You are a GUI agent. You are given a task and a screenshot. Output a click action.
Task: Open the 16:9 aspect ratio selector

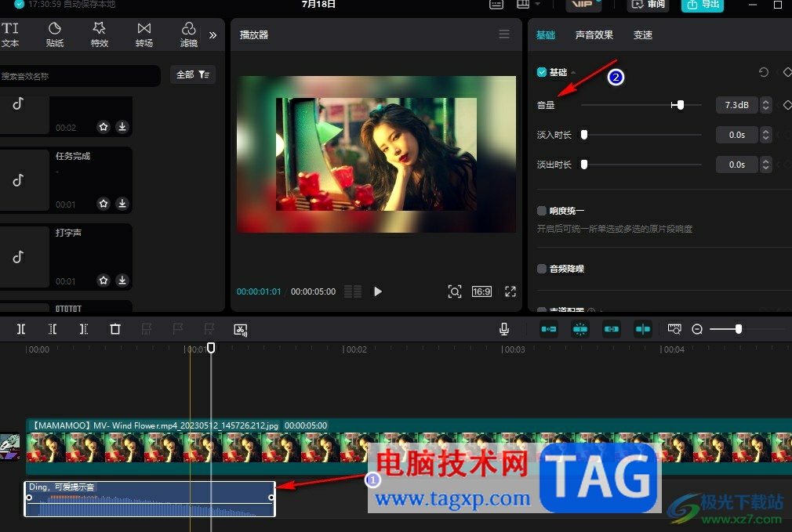click(x=481, y=291)
